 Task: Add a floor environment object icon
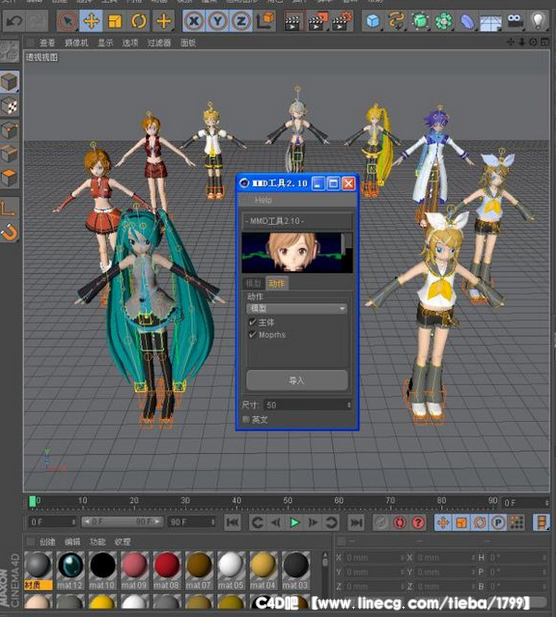pyautogui.click(x=490, y=21)
